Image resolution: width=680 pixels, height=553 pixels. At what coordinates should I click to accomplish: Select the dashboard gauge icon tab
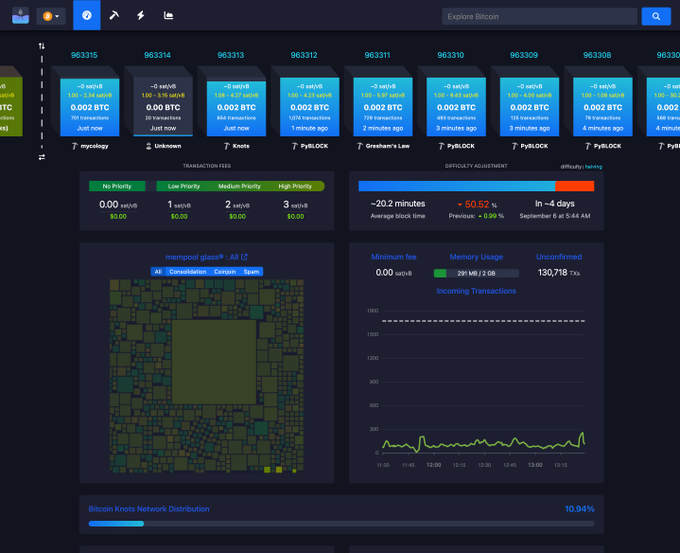point(87,15)
